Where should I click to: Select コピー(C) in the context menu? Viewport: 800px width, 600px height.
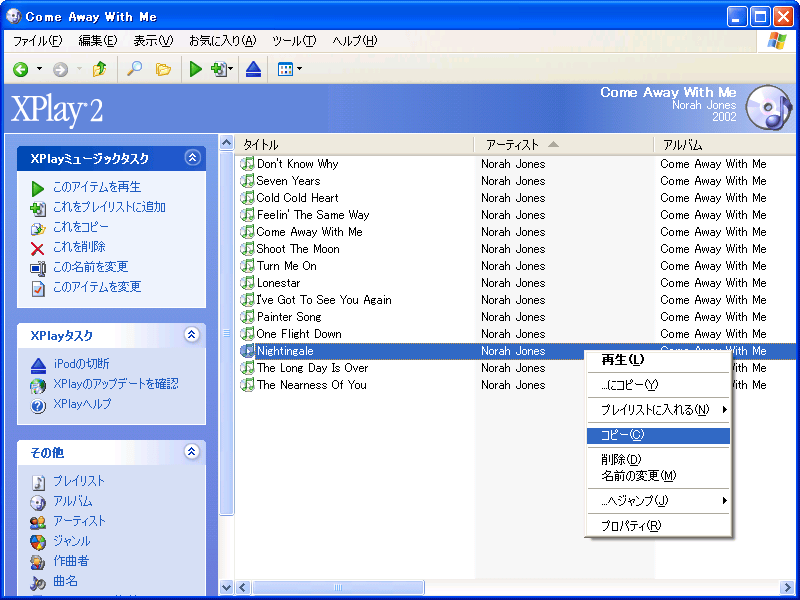658,435
